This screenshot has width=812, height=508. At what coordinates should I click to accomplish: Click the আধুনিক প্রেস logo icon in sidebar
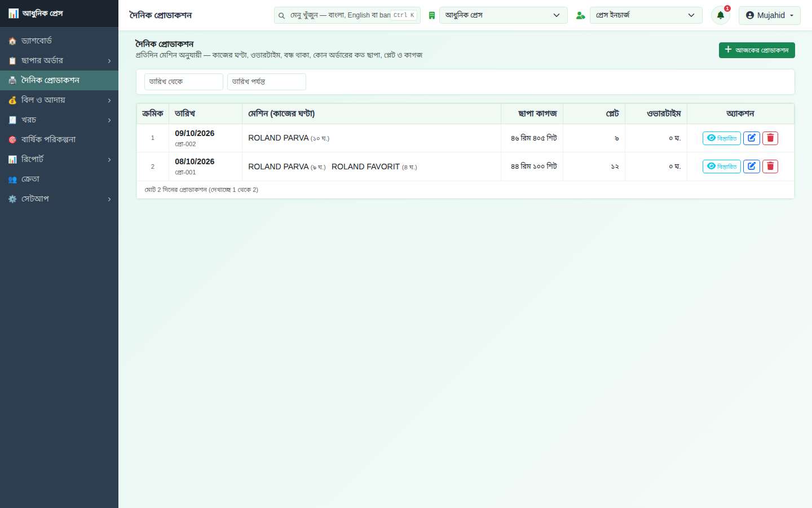14,14
